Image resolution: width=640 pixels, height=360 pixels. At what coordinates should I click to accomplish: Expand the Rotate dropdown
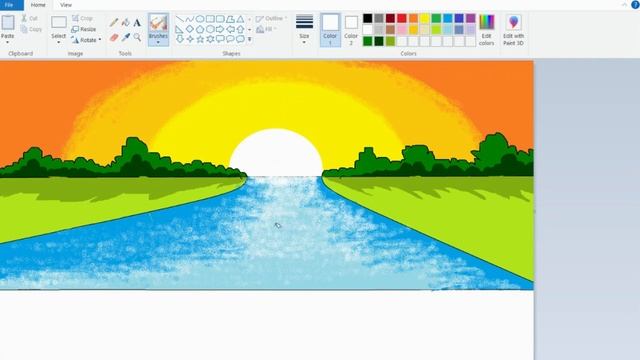point(100,40)
